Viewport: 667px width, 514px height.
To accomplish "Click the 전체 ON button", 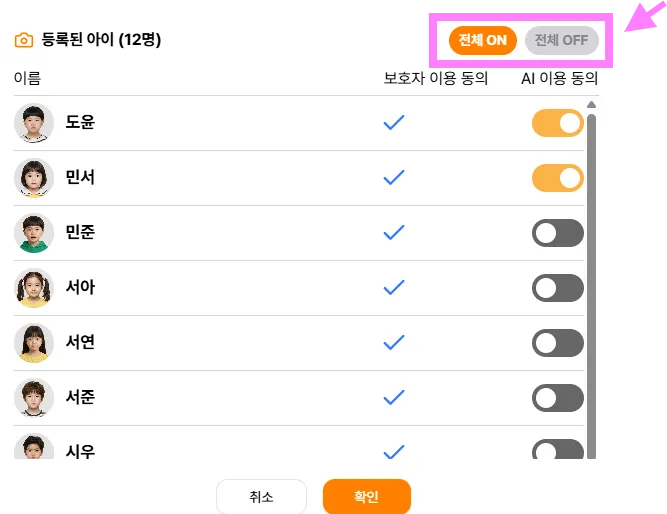I will [x=483, y=40].
